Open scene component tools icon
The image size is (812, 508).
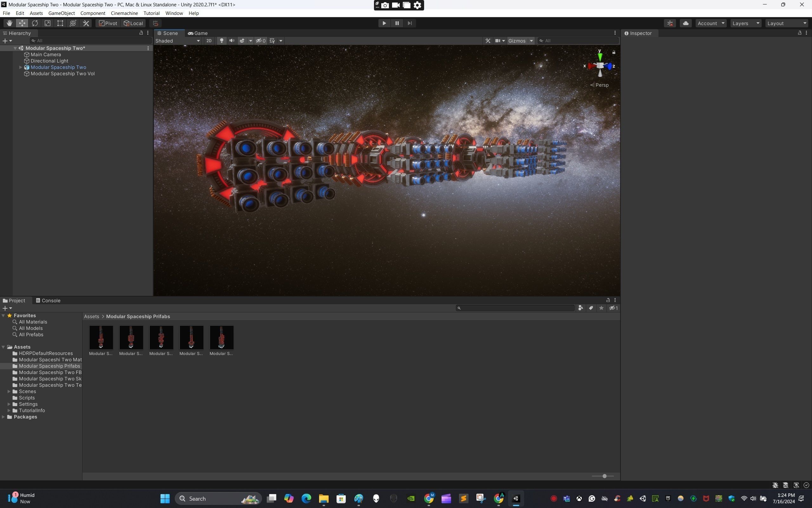(488, 41)
